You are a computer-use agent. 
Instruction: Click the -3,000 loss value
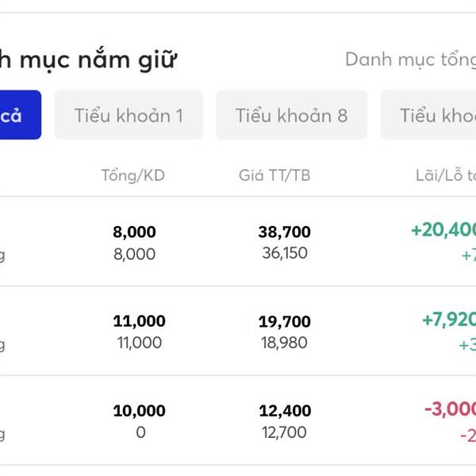450,409
